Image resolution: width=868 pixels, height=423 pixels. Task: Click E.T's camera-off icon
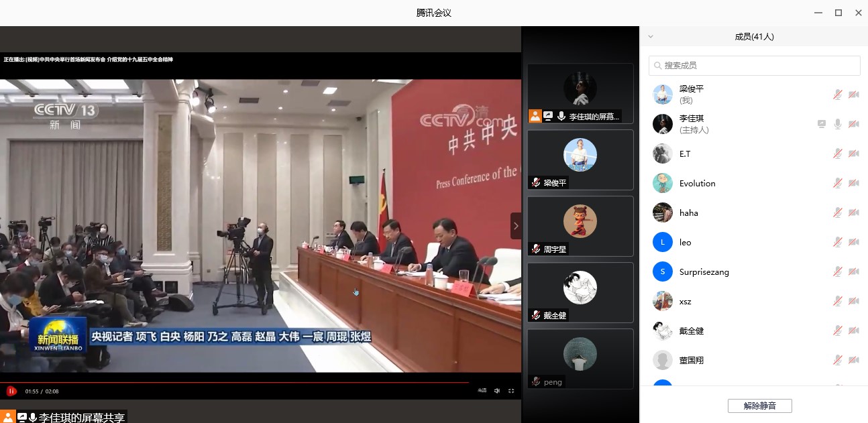854,154
